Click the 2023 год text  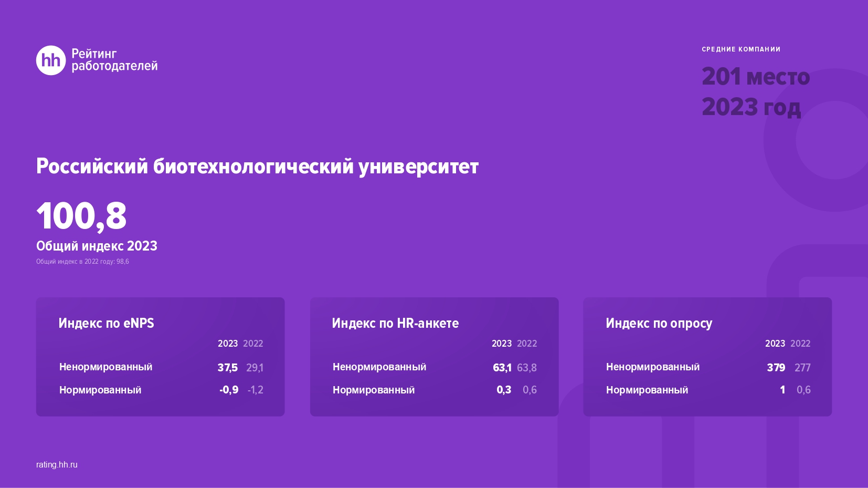pyautogui.click(x=751, y=107)
